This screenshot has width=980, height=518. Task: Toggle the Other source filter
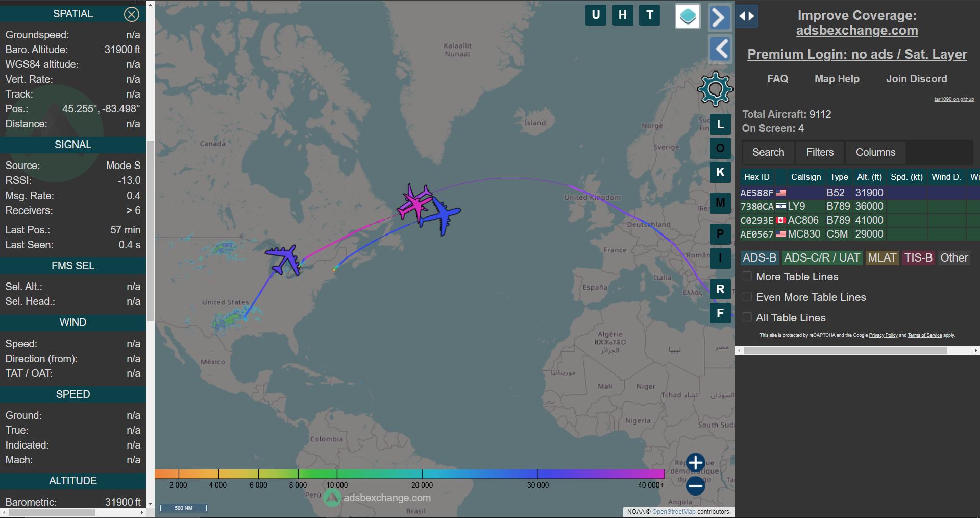954,258
